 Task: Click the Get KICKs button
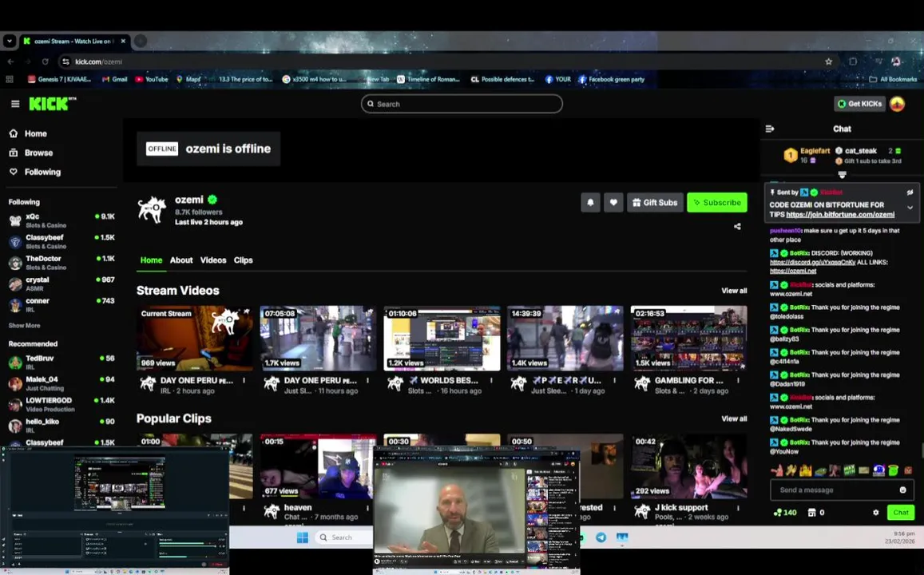point(860,104)
